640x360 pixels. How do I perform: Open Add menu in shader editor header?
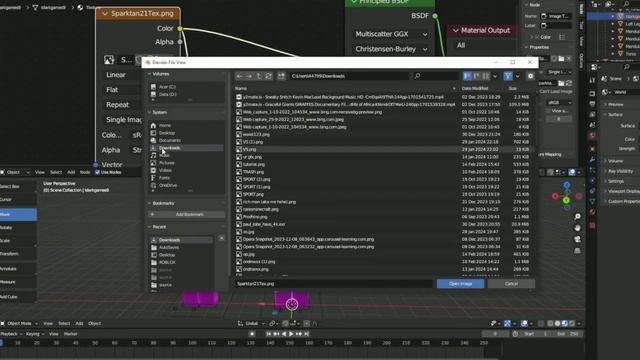71,172
